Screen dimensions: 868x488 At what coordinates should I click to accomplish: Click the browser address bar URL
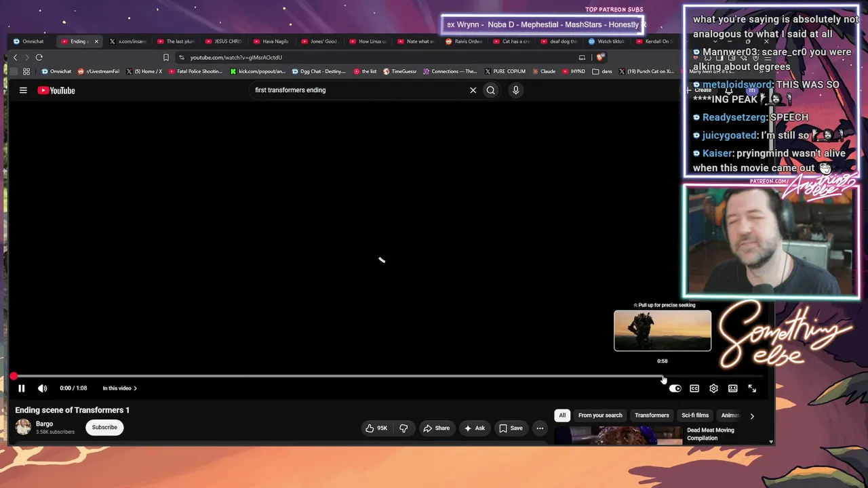click(236, 58)
